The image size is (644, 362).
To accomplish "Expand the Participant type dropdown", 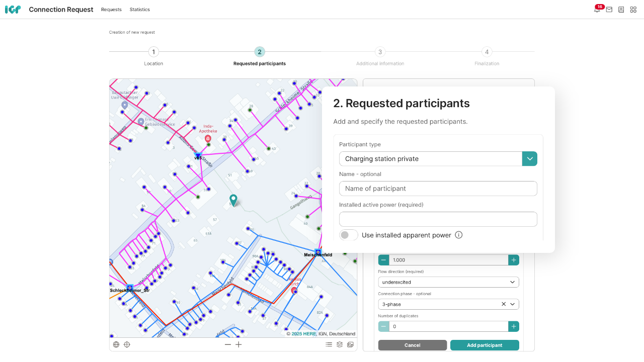I will 529,159.
